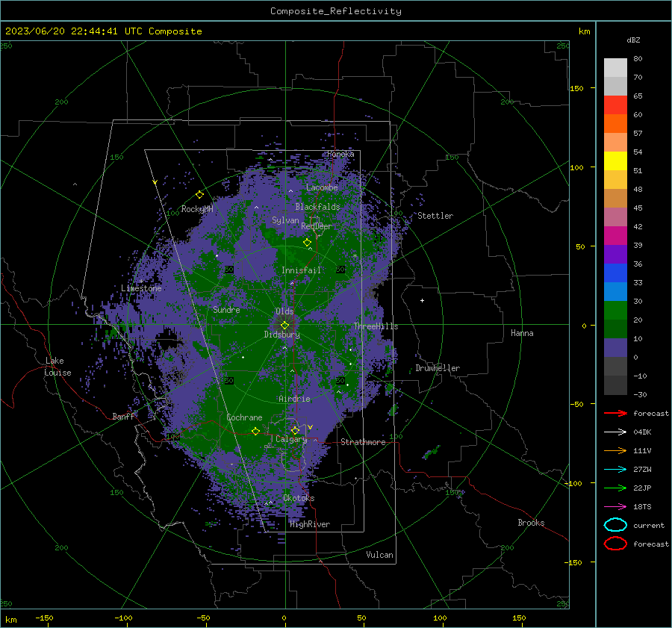
Task: Click the Lacombe town label
Action: (322, 187)
